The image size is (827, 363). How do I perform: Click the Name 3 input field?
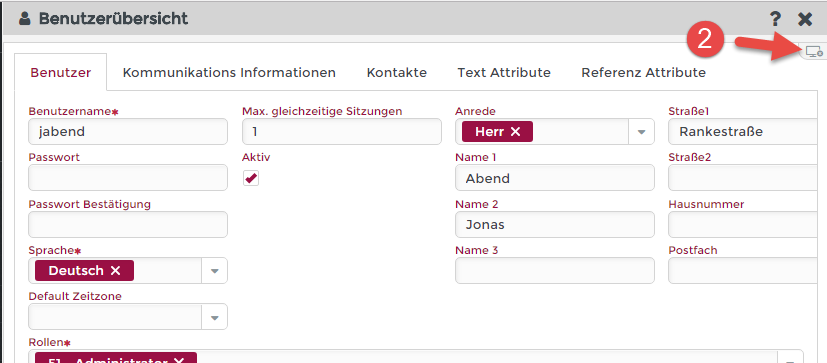pyautogui.click(x=555, y=270)
